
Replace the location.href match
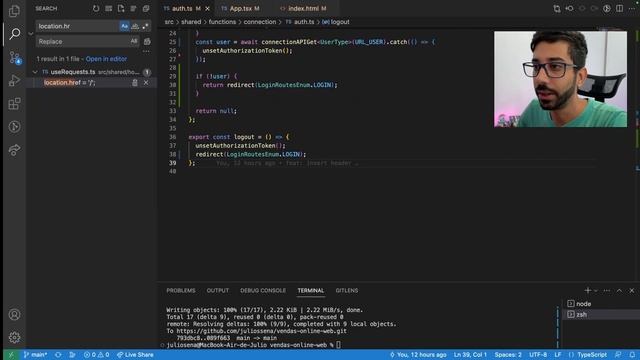(135, 83)
